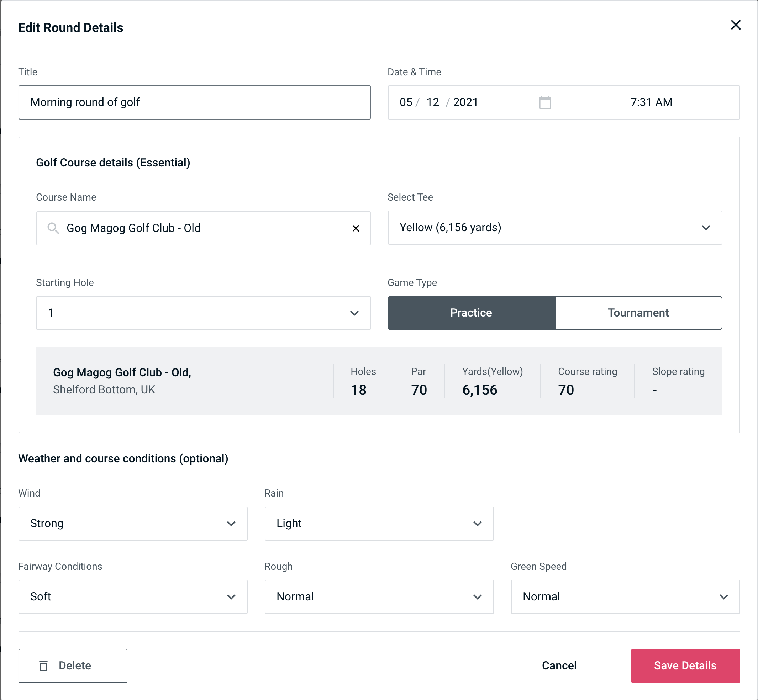Image resolution: width=758 pixels, height=700 pixels.
Task: Click the calendar icon for date picker
Action: point(545,102)
